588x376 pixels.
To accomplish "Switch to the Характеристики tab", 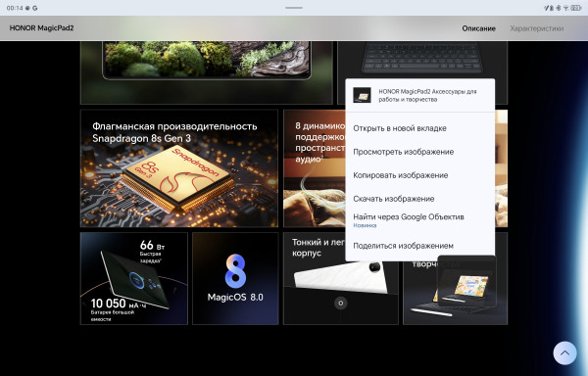I will (537, 28).
